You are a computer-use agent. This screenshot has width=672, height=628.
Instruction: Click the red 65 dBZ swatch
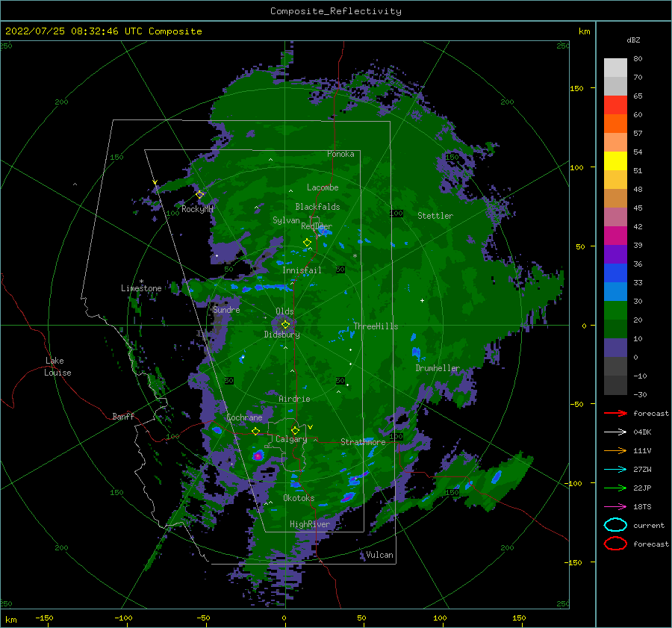pos(615,105)
